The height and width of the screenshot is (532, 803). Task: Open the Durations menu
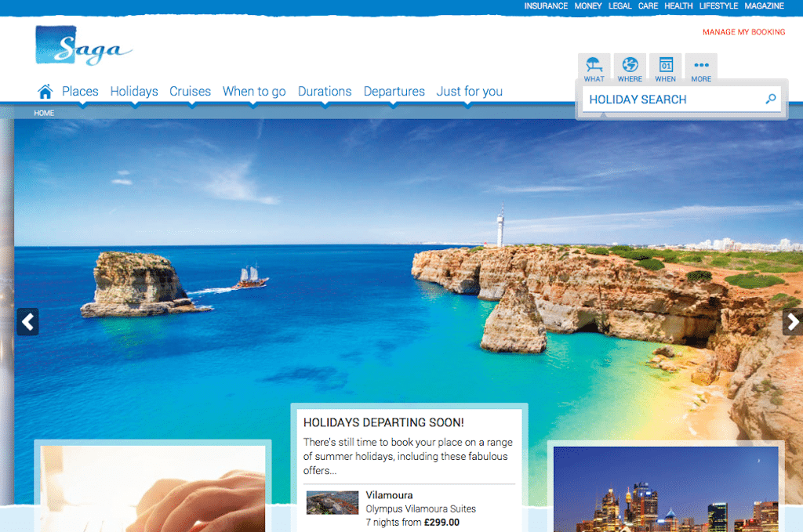[325, 92]
